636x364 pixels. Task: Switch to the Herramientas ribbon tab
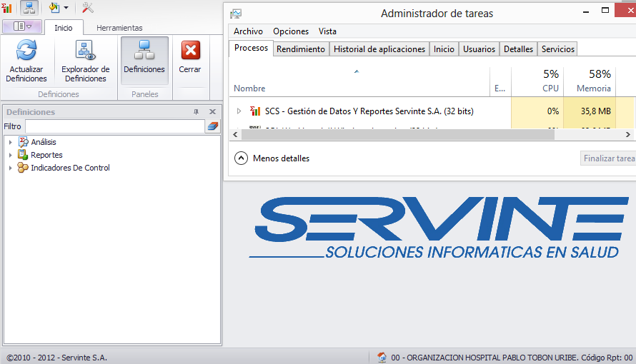tap(119, 28)
